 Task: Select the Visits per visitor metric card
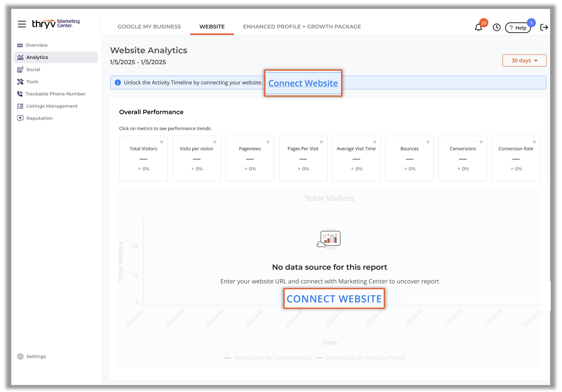click(197, 159)
